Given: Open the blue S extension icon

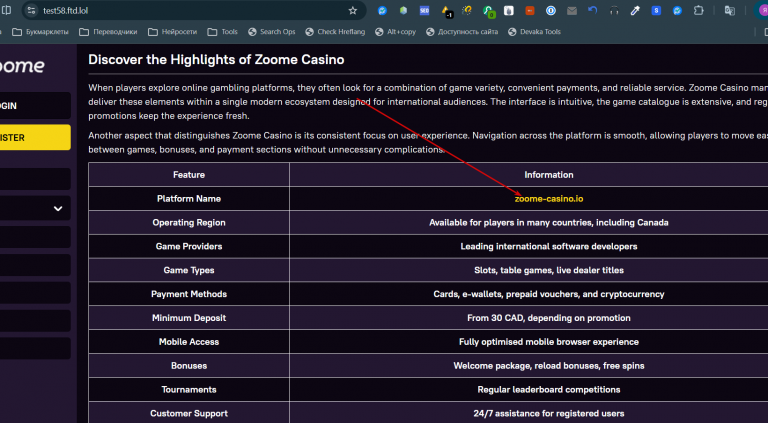Looking at the screenshot, I should pos(656,10).
